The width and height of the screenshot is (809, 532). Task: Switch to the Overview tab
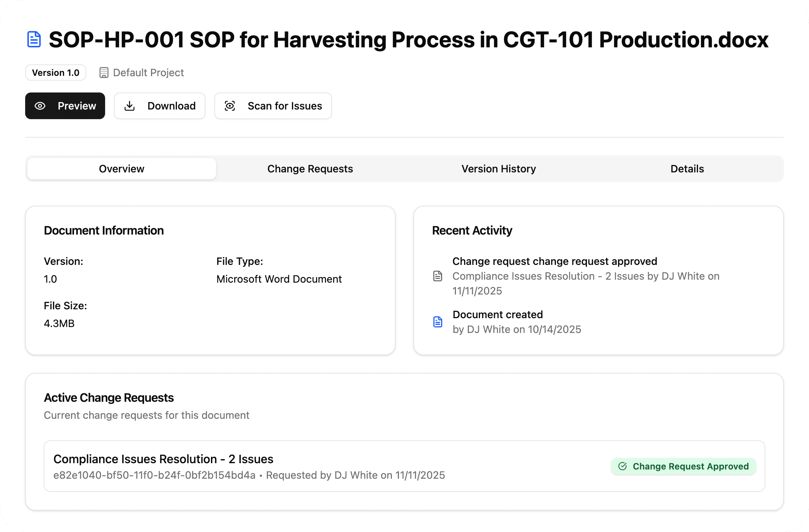(x=121, y=169)
